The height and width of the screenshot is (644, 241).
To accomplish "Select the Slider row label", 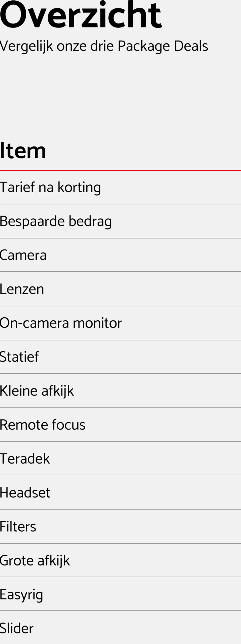I will tap(17, 628).
